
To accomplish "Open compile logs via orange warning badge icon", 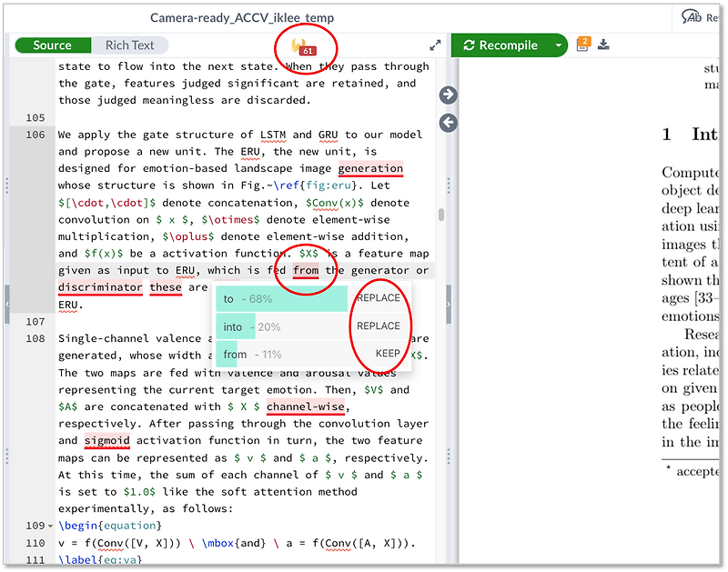I will [583, 44].
